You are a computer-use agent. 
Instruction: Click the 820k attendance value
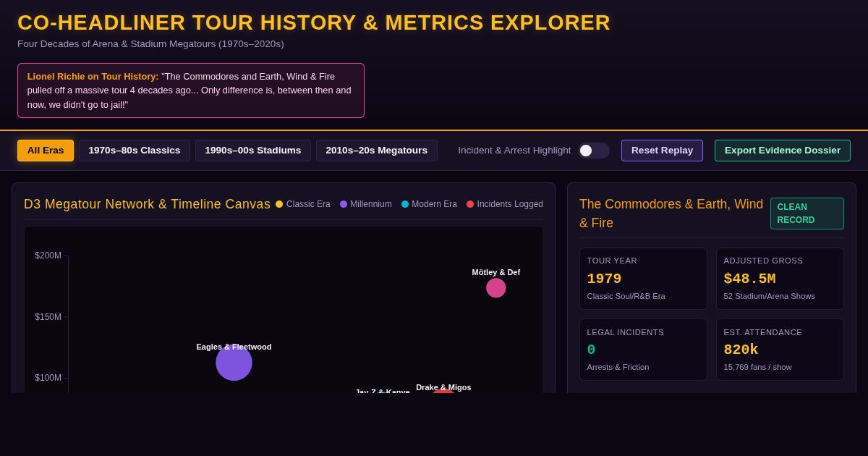click(x=741, y=350)
